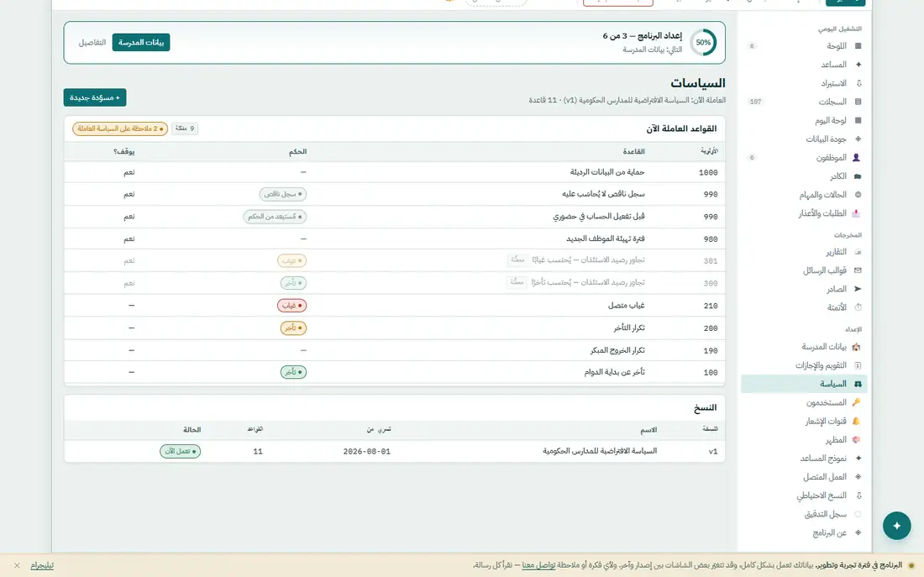
Task: Select rule سجل ناقص لا يُحاسب عليه
Action: click(x=394, y=194)
